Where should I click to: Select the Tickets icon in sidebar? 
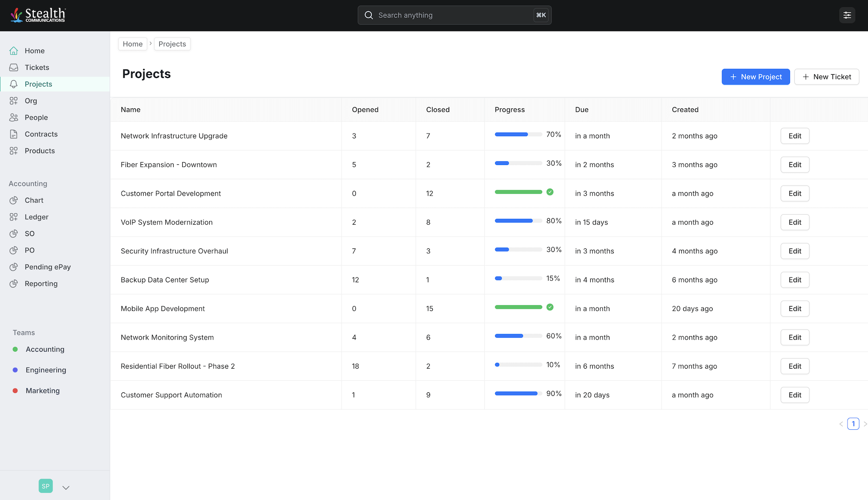pos(13,67)
